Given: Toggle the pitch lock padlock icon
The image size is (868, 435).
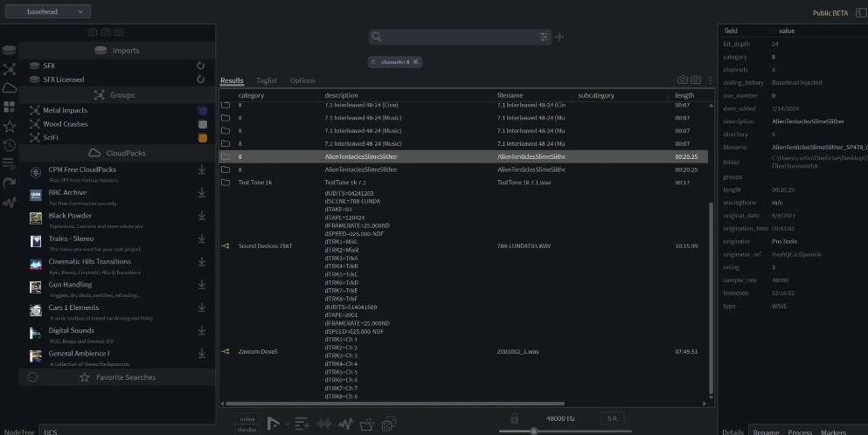Looking at the screenshot, I should coord(514,418).
